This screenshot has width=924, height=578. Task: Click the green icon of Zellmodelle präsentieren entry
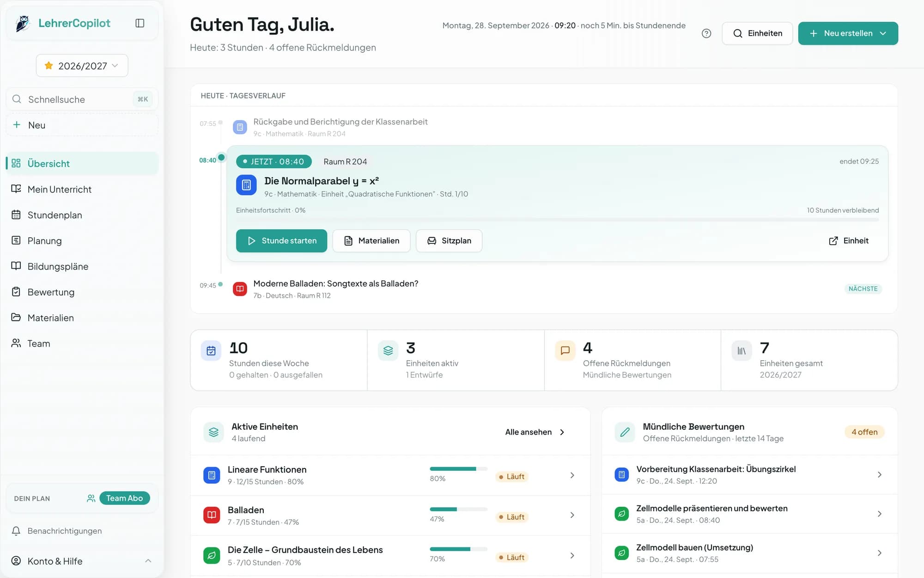[x=622, y=514]
